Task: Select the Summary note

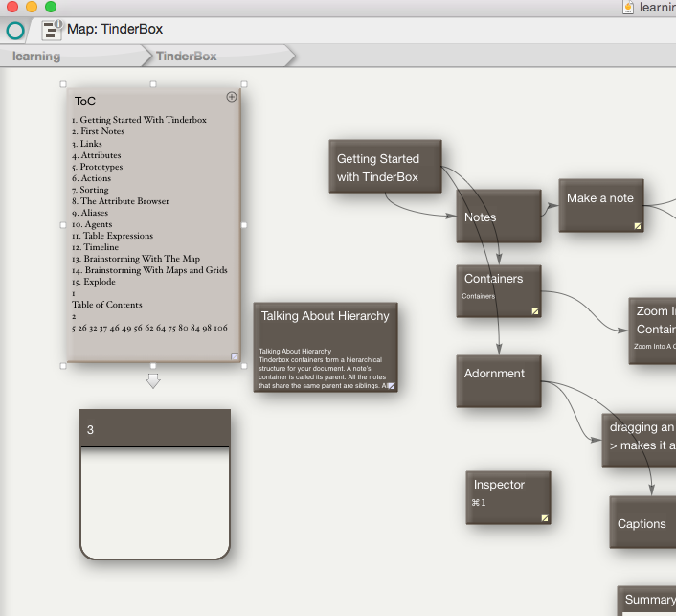Action: click(x=646, y=601)
